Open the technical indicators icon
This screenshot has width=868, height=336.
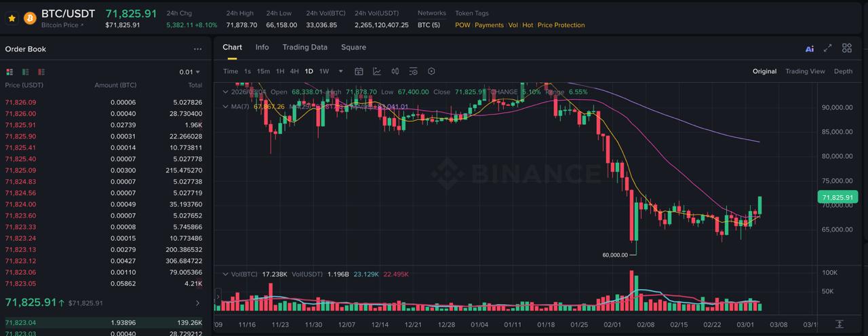pyautogui.click(x=376, y=71)
